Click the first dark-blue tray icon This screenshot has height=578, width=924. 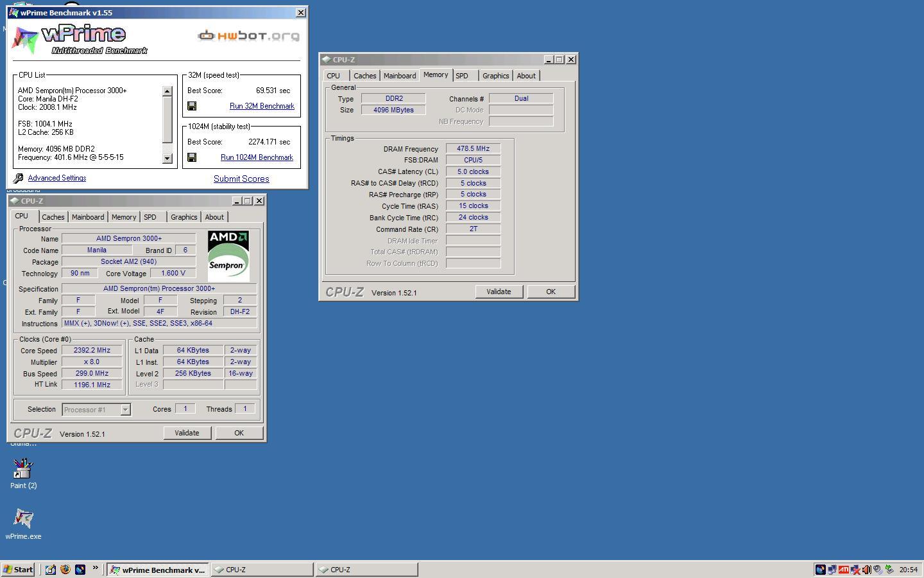tap(821, 570)
